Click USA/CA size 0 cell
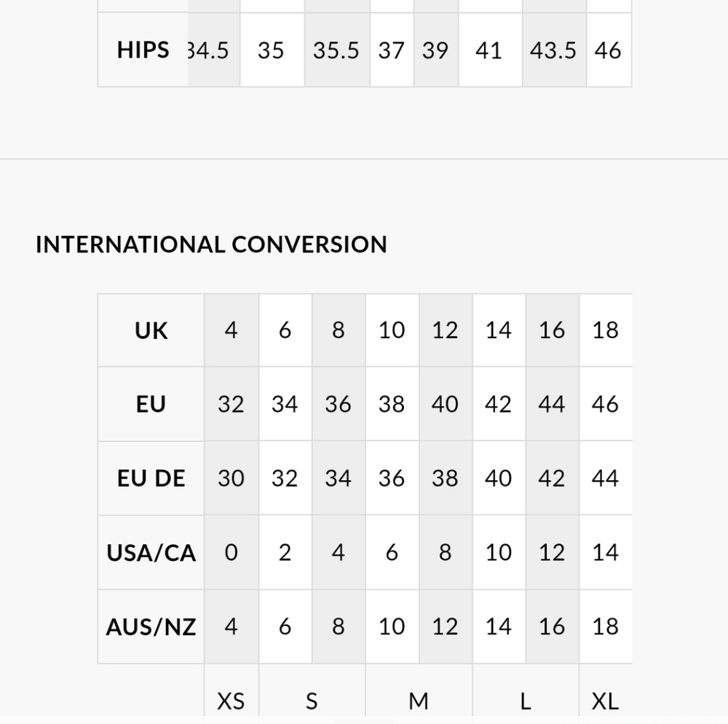Viewport: 728px width, 724px height. 231,553
